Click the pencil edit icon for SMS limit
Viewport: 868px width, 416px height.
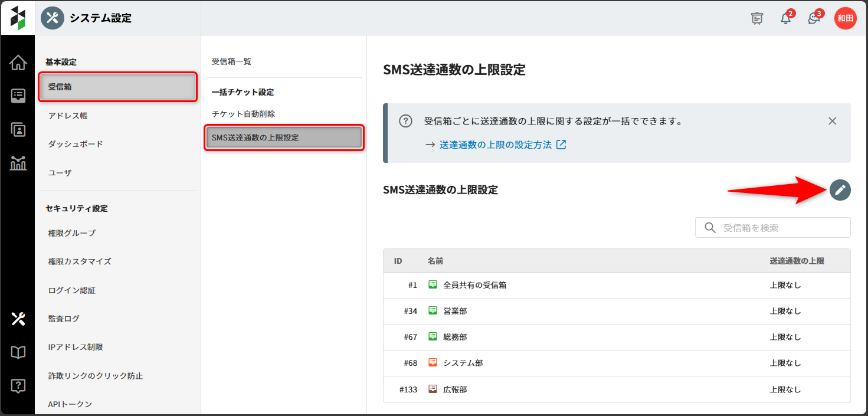[840, 190]
